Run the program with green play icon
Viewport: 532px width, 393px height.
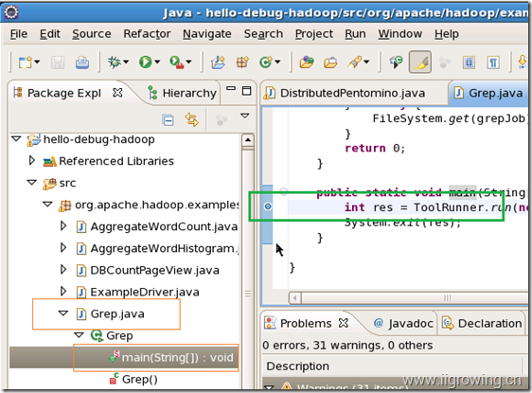point(145,63)
